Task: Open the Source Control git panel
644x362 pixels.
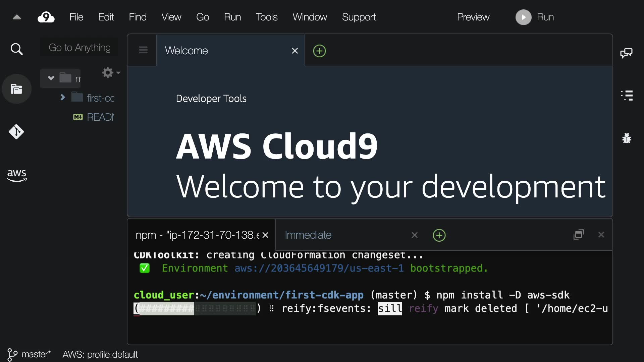Action: pos(16,132)
